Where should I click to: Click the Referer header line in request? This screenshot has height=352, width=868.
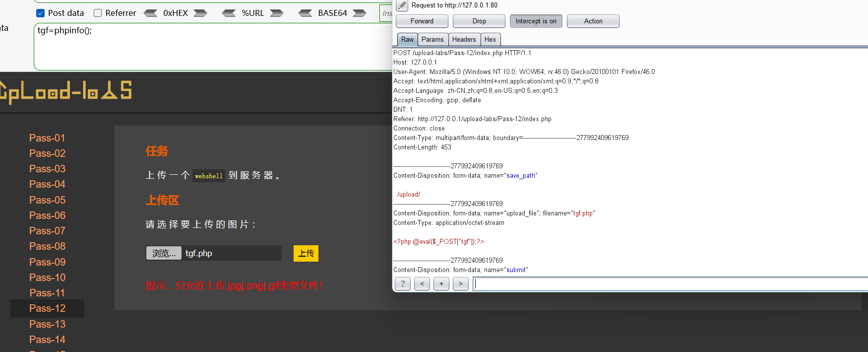point(472,119)
